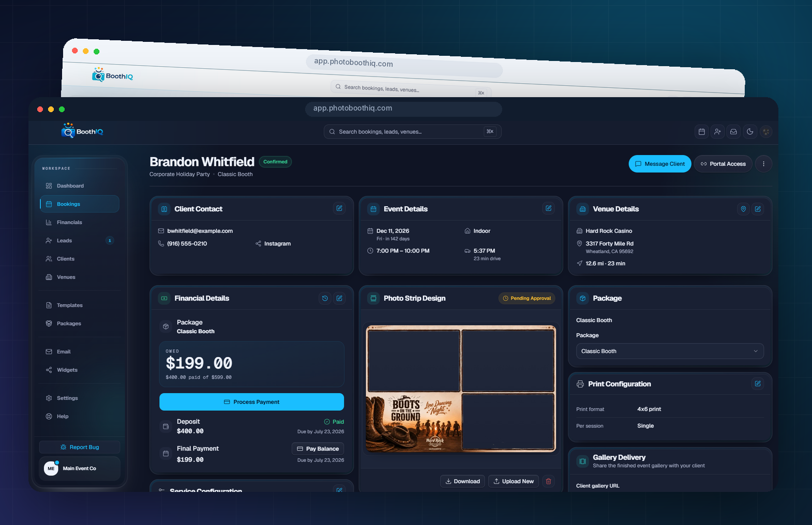The image size is (812, 525).
Task: Open the inbox icon in top bar
Action: click(733, 132)
